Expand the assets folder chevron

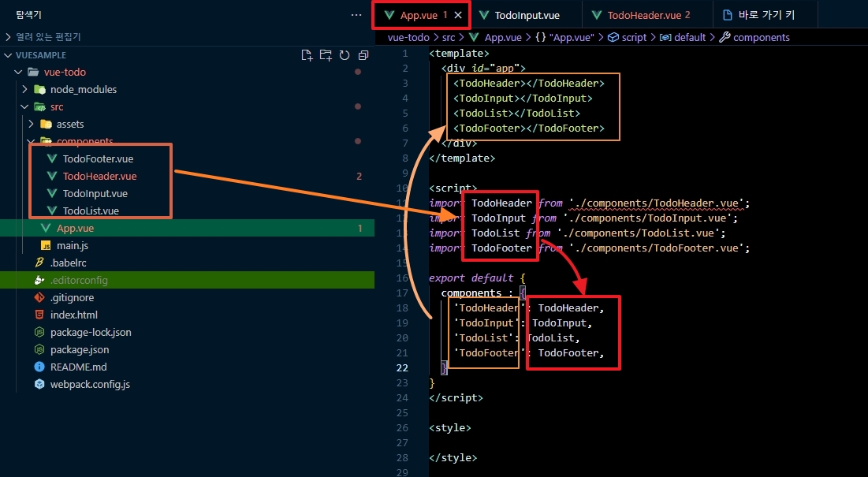31,124
